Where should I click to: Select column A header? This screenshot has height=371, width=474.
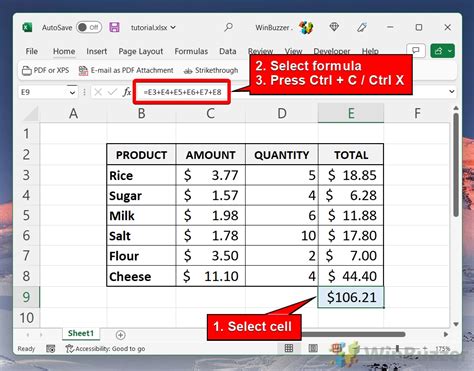73,114
